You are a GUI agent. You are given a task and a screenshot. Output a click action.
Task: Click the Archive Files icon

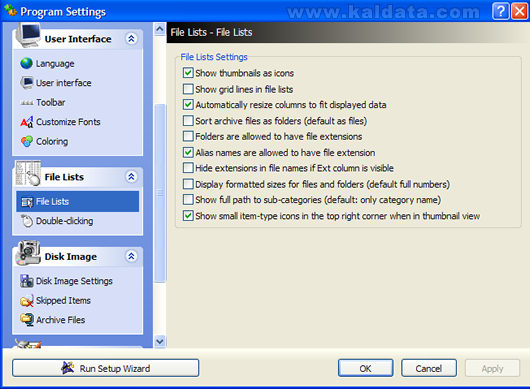point(27,320)
